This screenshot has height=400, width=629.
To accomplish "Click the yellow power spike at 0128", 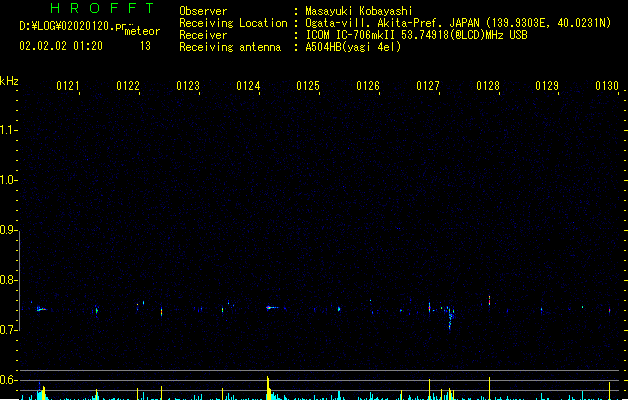I will (x=489, y=388).
